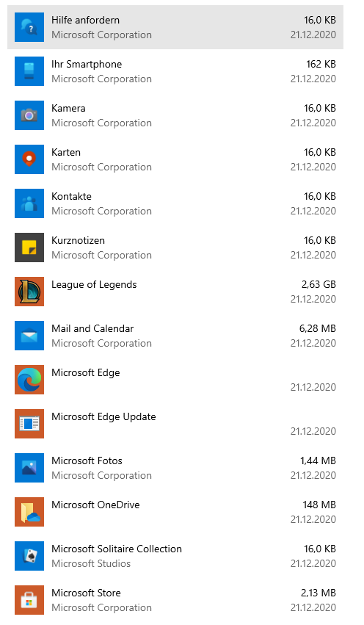The height and width of the screenshot is (625, 364).
Task: Click the 2,63 GB size value
Action: (x=318, y=285)
